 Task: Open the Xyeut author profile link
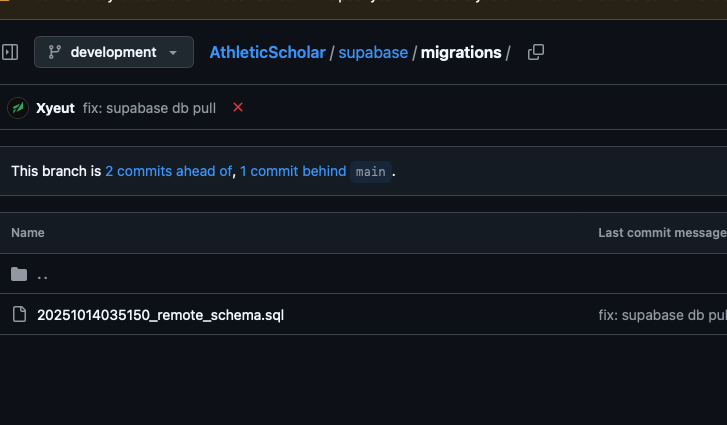pos(55,108)
